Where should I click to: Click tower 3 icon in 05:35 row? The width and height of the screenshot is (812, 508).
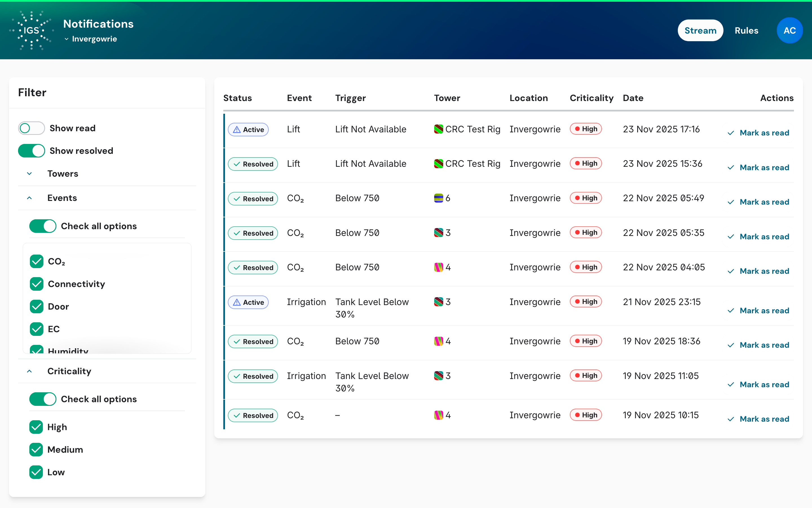click(438, 233)
